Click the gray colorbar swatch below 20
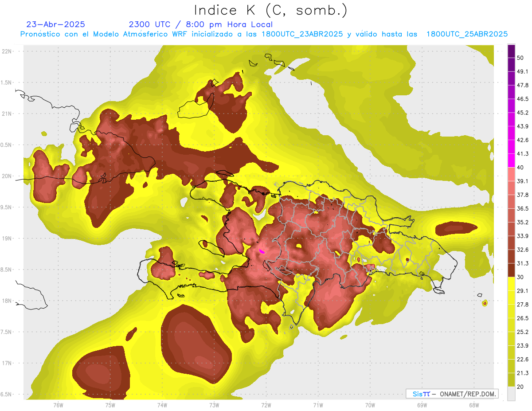The height and width of the screenshot is (411, 532). [511, 394]
